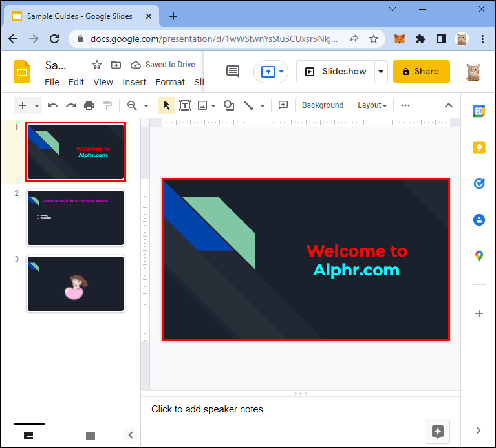Bookmark this tab with star icon
Image resolution: width=496 pixels, height=448 pixels.
(x=374, y=39)
